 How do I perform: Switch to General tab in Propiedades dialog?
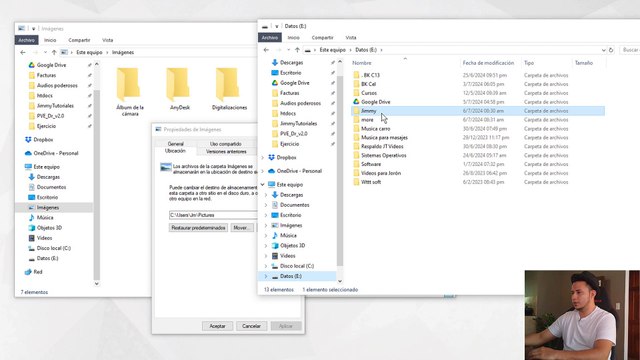(176, 144)
